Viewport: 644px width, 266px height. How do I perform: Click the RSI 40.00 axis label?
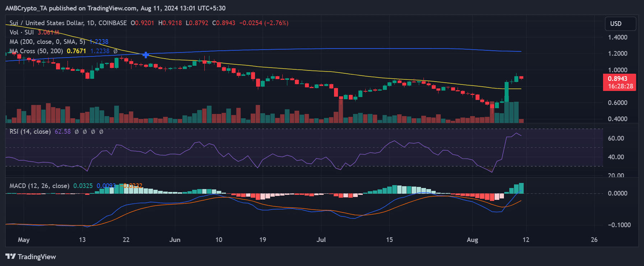coord(616,157)
